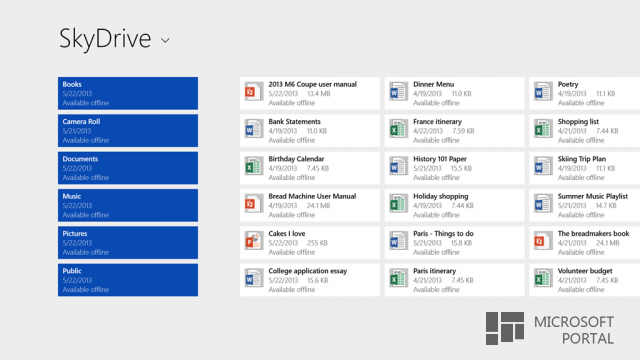Select the 'The breadmakers book' file name
This screenshot has width=640, height=360.
(593, 233)
